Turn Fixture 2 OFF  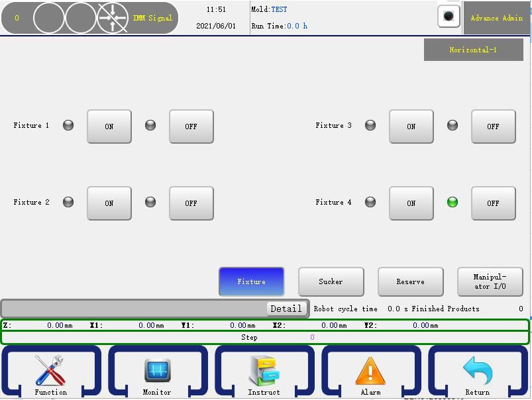[x=191, y=203]
